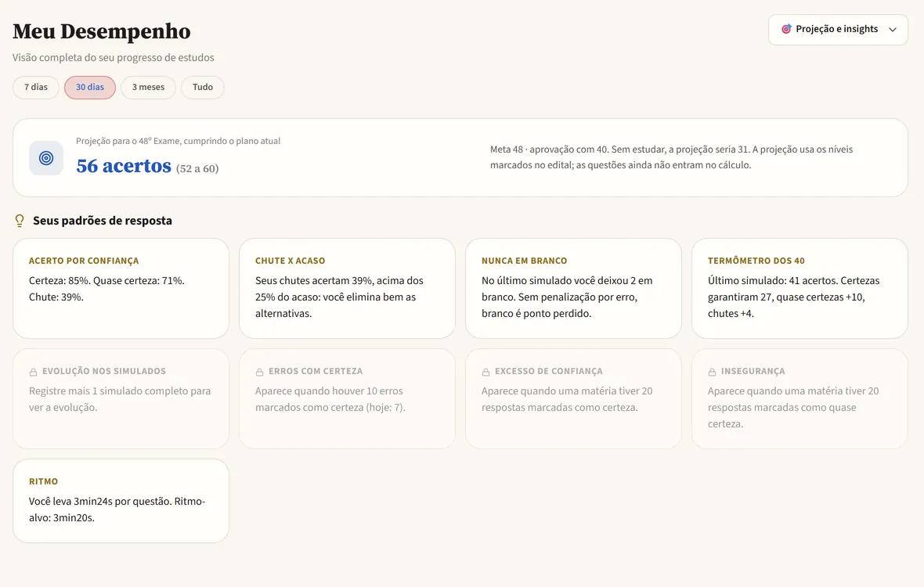Image resolution: width=924 pixels, height=587 pixels.
Task: Click 'No último simulado você deixou 2' text
Action: pyautogui.click(x=567, y=297)
